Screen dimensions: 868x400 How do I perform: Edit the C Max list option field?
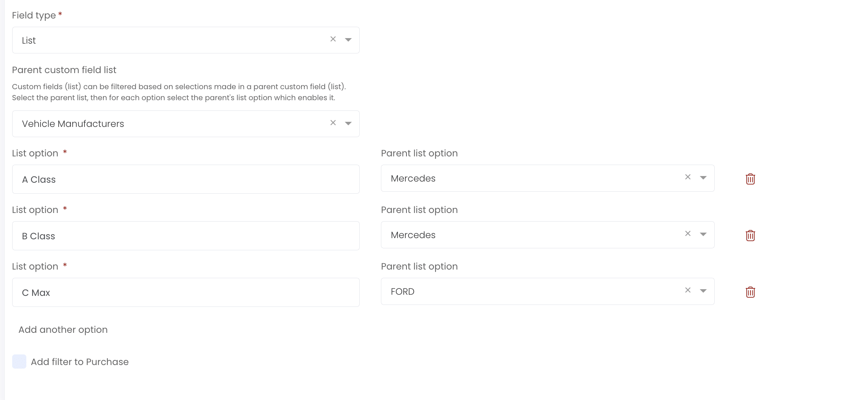tap(186, 292)
